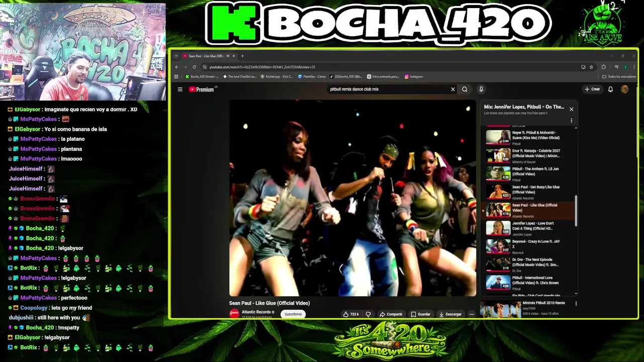Image resolution: width=644 pixels, height=362 pixels.
Task: Bookmark this page with star icon
Action: (591, 67)
